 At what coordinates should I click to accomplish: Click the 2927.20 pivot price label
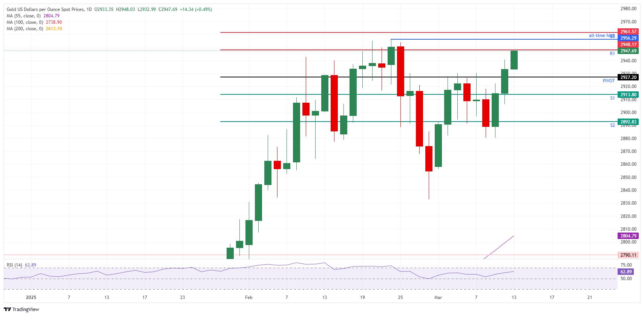(x=628, y=77)
